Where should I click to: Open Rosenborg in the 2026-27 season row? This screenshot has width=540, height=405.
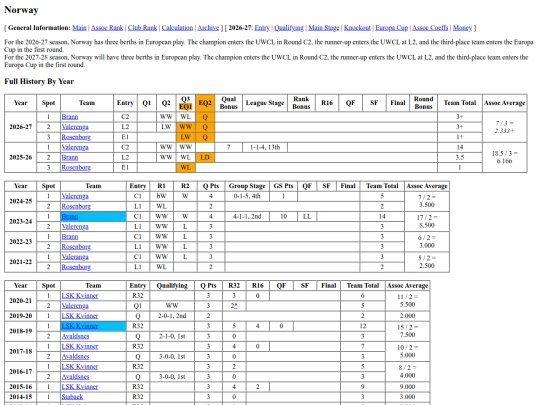(x=76, y=137)
